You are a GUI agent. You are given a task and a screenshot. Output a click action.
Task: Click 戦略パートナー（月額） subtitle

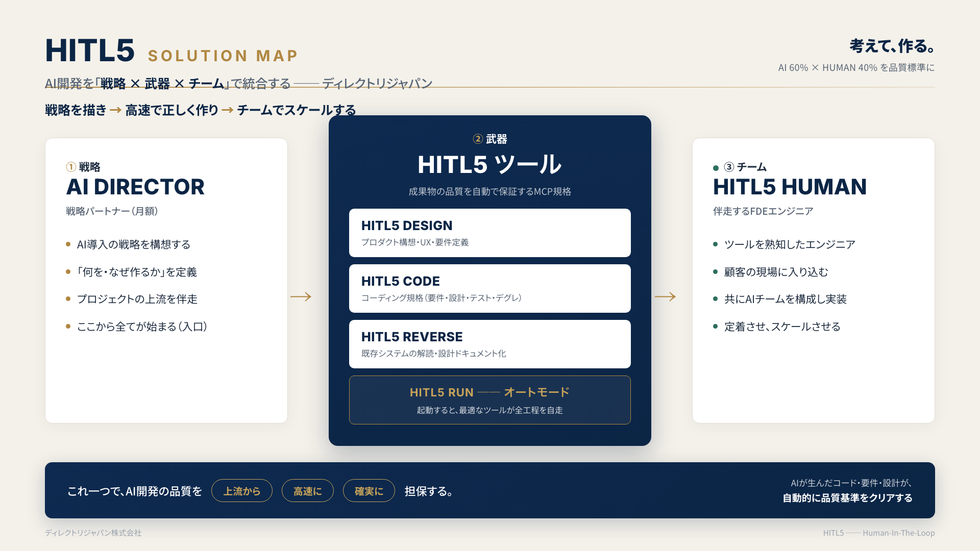(112, 211)
